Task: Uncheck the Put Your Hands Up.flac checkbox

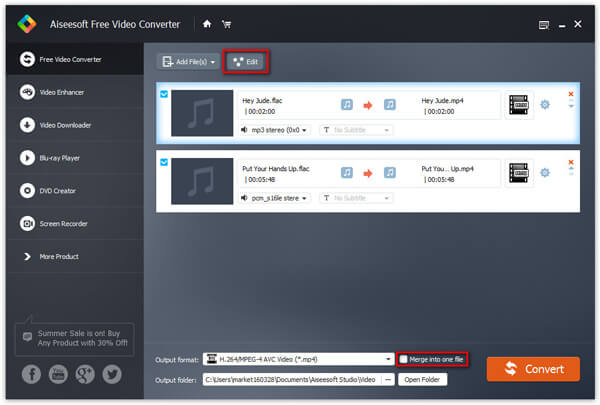Action: tap(164, 162)
